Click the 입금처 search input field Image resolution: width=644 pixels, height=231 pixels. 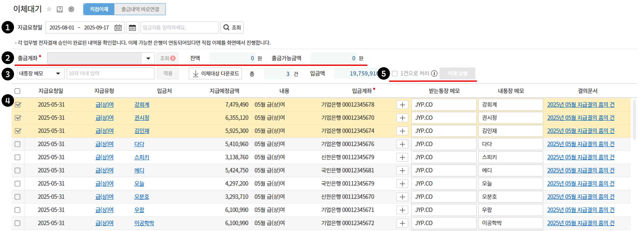[179, 28]
